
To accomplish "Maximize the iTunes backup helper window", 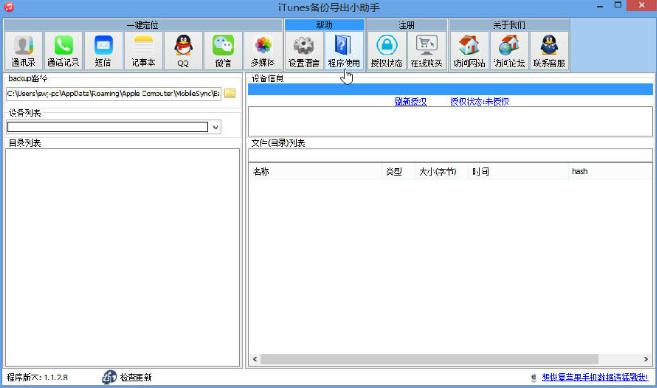I will click(618, 5).
